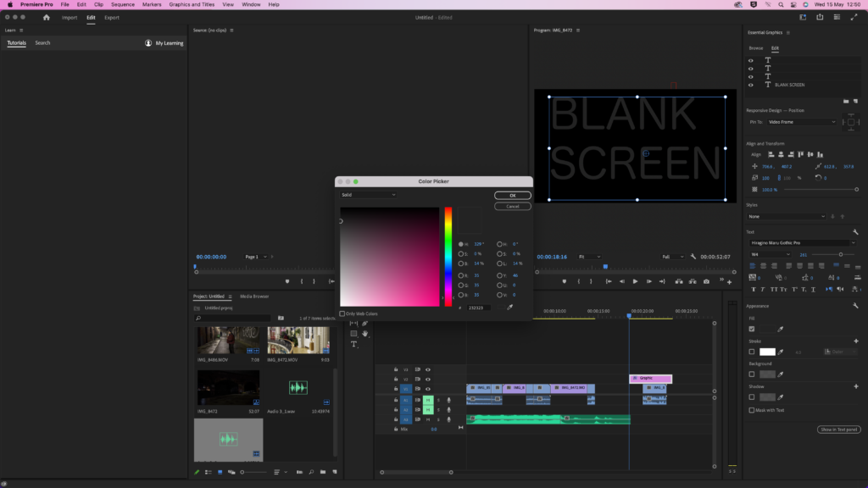Click OK in the Color Picker
Screen dimensions: 868x488
coord(513,196)
